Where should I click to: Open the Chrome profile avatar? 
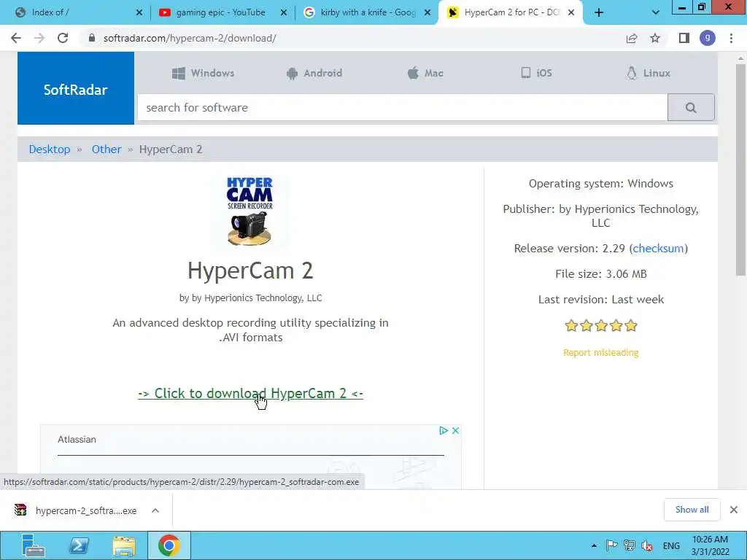click(x=708, y=38)
